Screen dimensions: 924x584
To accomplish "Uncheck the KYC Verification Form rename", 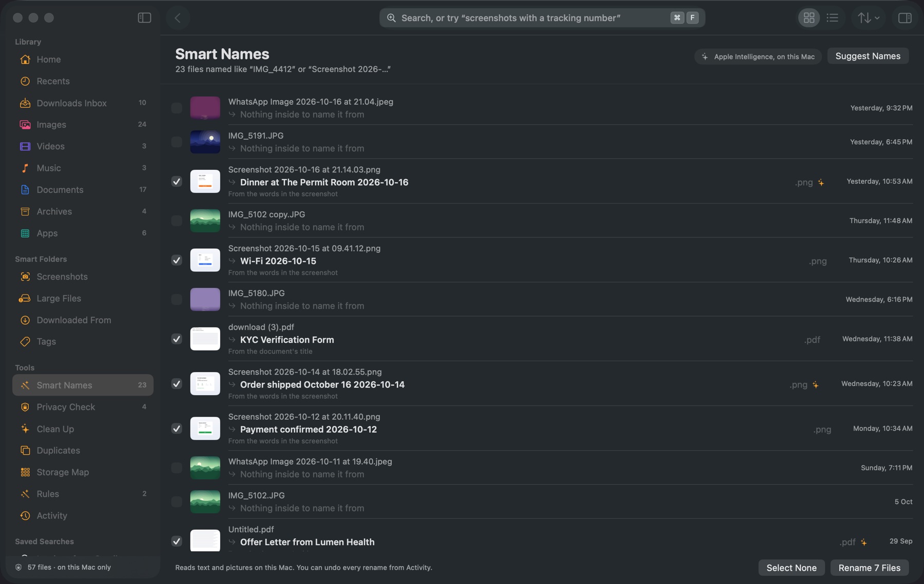I will point(177,339).
